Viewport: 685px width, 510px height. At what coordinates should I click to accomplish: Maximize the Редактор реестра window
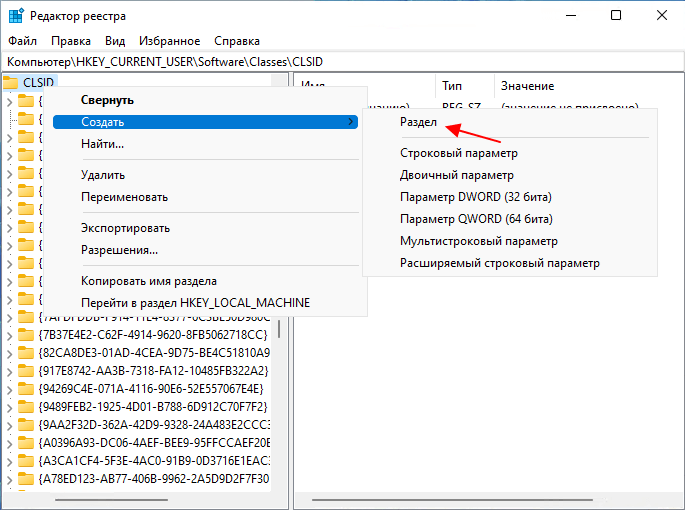click(x=616, y=15)
